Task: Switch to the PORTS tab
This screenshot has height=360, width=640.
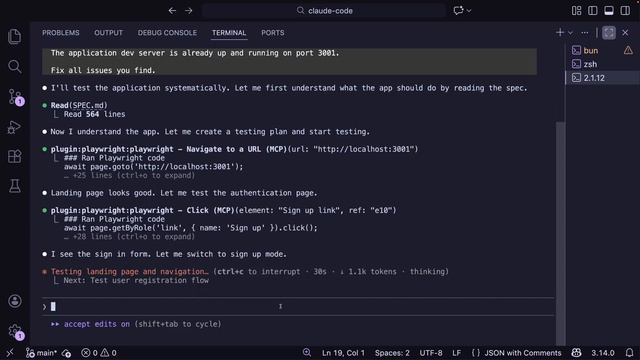Action: click(x=273, y=33)
